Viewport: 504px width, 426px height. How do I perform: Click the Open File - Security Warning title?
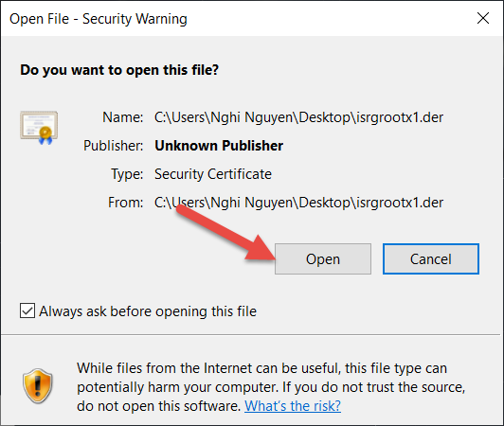click(99, 19)
